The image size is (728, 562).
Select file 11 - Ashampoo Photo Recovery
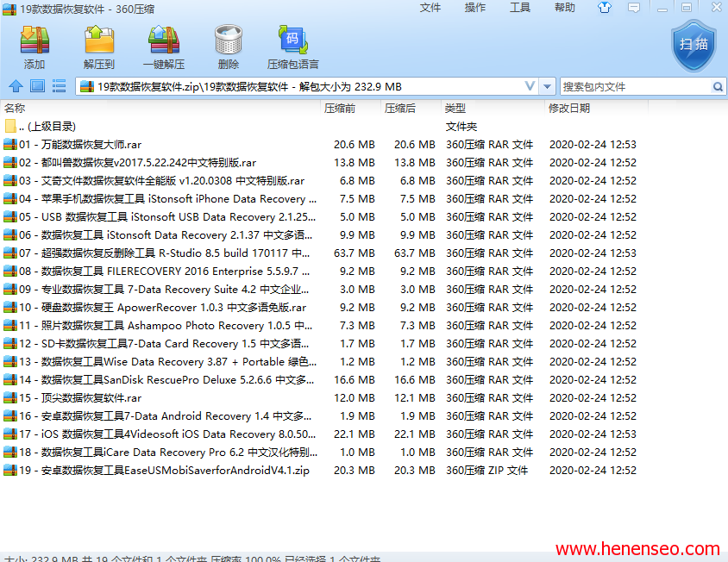(x=166, y=325)
